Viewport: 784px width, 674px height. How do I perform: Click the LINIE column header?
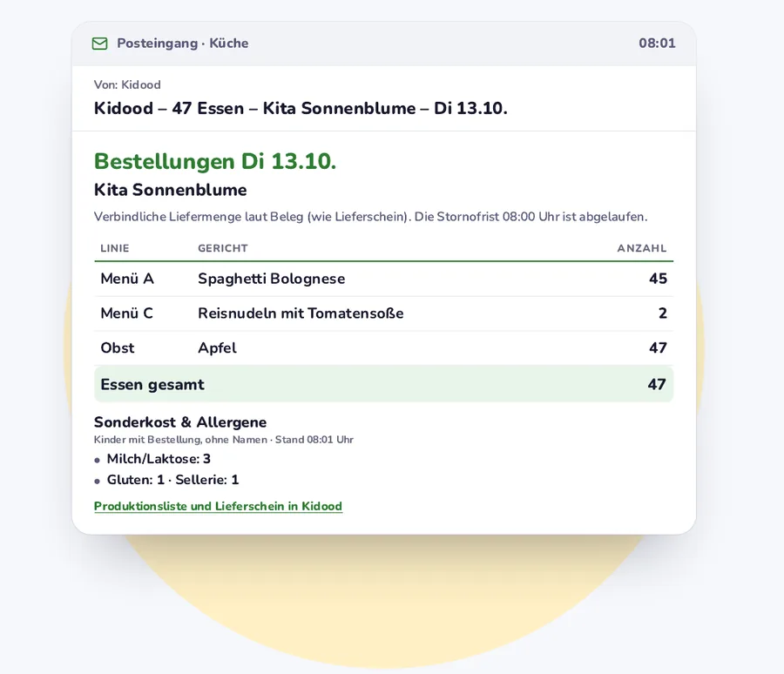(x=115, y=248)
